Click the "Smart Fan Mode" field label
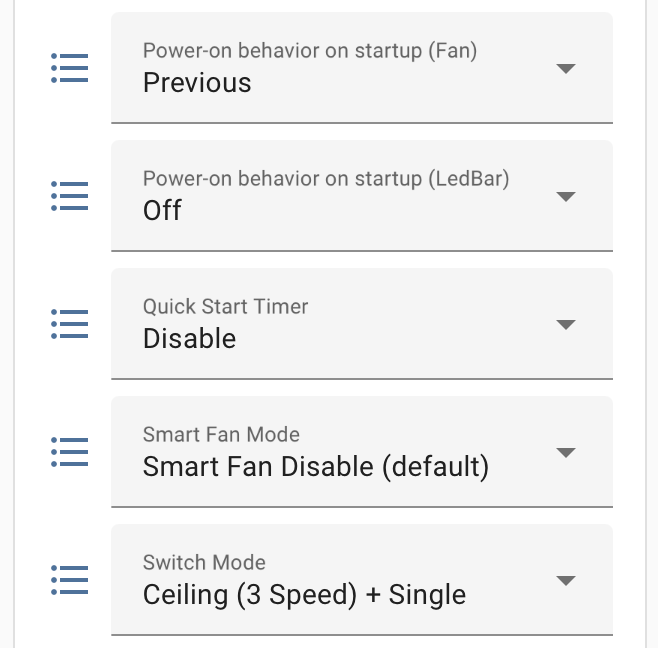 [221, 435]
